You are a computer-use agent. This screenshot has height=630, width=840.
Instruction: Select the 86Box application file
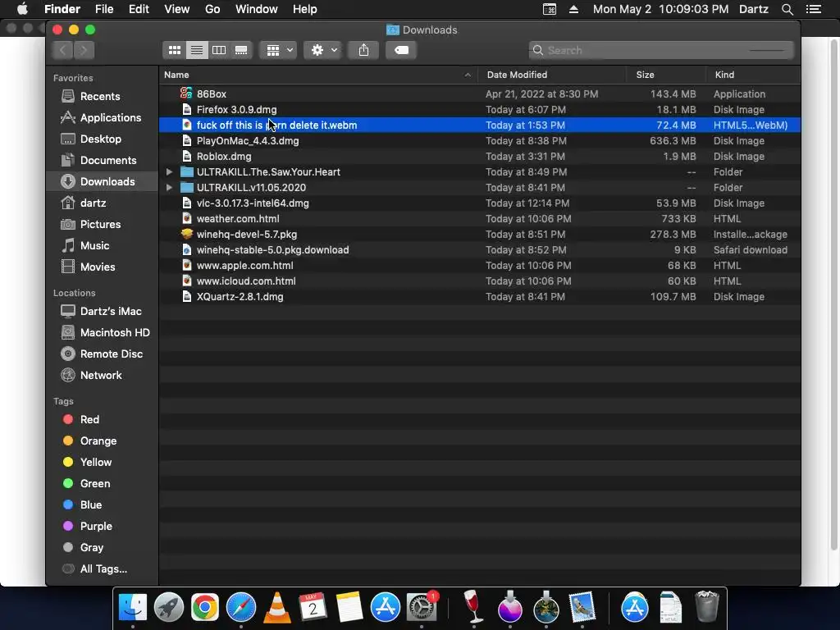(x=479, y=94)
